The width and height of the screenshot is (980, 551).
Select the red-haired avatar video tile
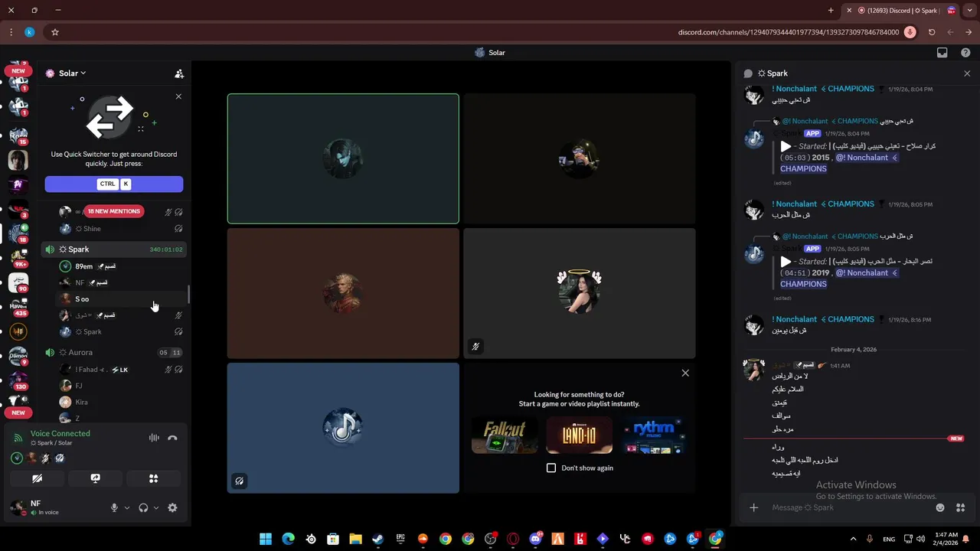(343, 293)
